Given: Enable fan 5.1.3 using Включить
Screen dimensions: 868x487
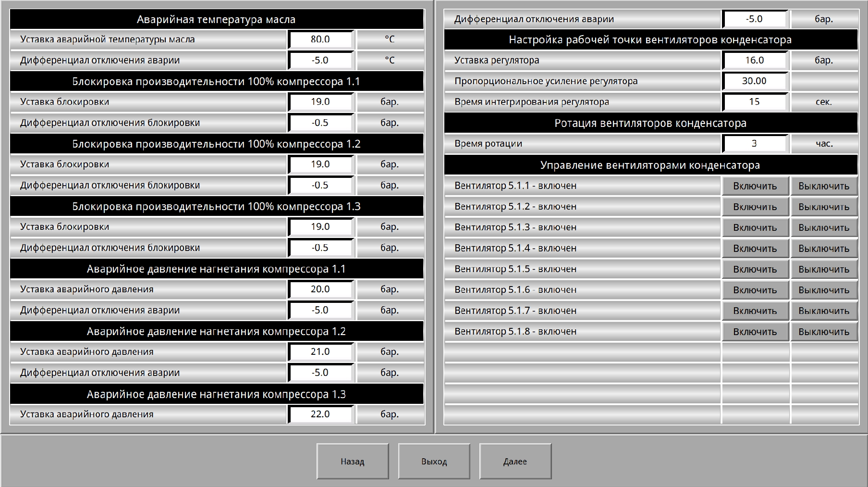Looking at the screenshot, I should pyautogui.click(x=755, y=227).
